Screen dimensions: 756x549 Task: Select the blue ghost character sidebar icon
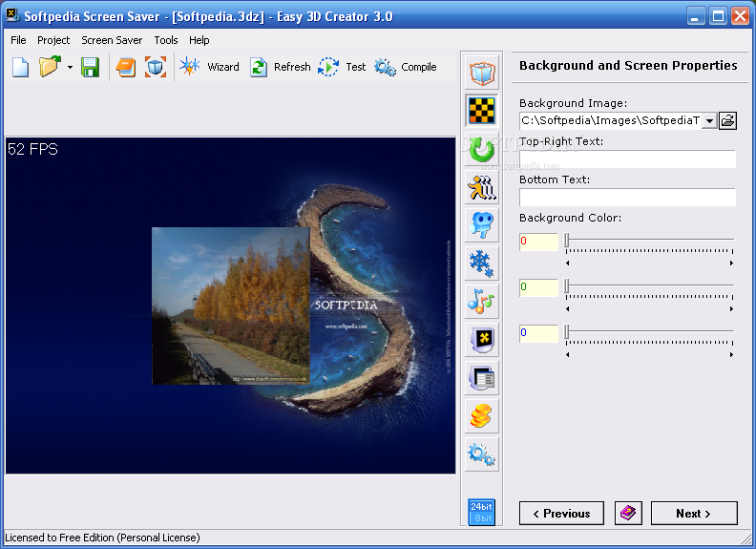click(x=482, y=224)
